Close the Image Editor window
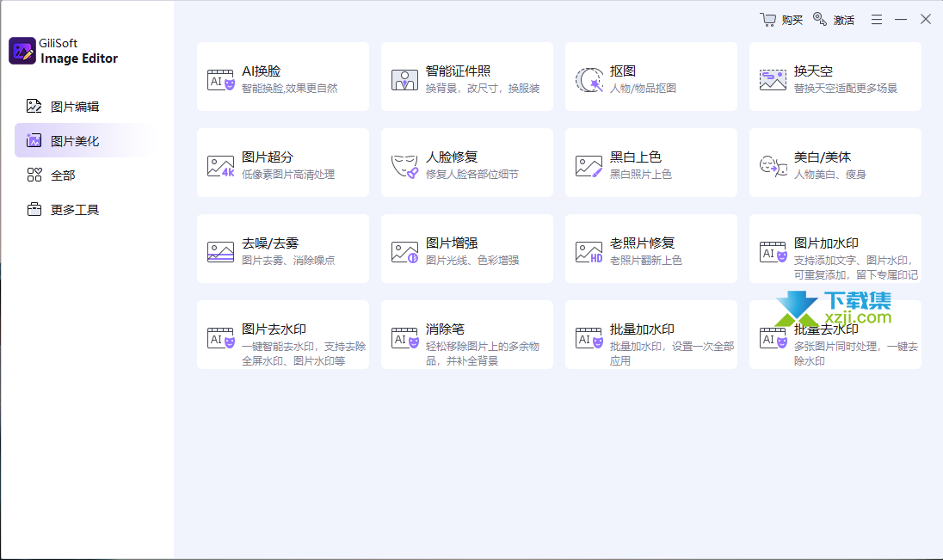943x560 pixels. click(926, 19)
